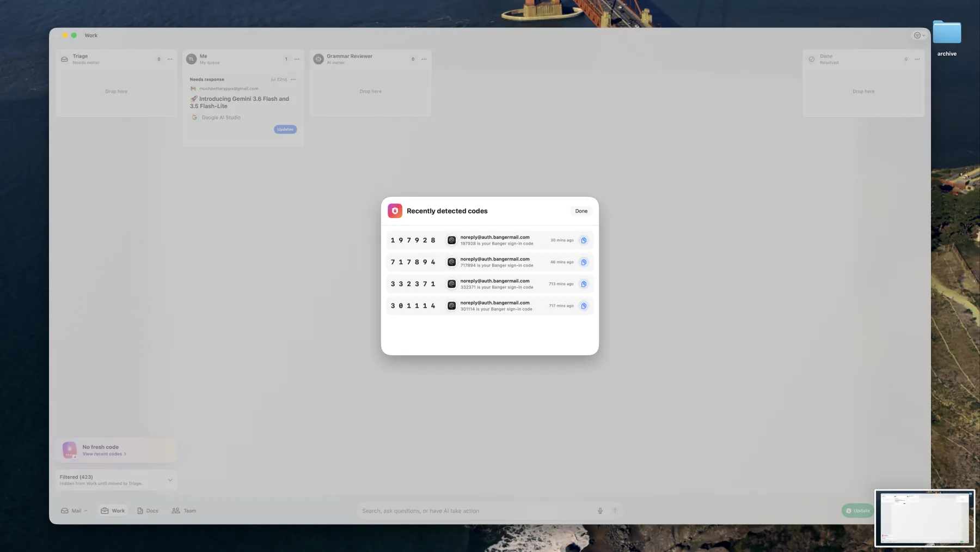Click the TL avatar in Me column
This screenshot has height=552, width=980.
point(191,59)
